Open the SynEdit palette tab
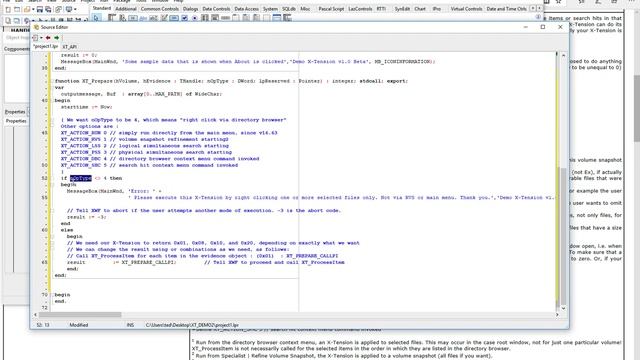 [x=402, y=9]
